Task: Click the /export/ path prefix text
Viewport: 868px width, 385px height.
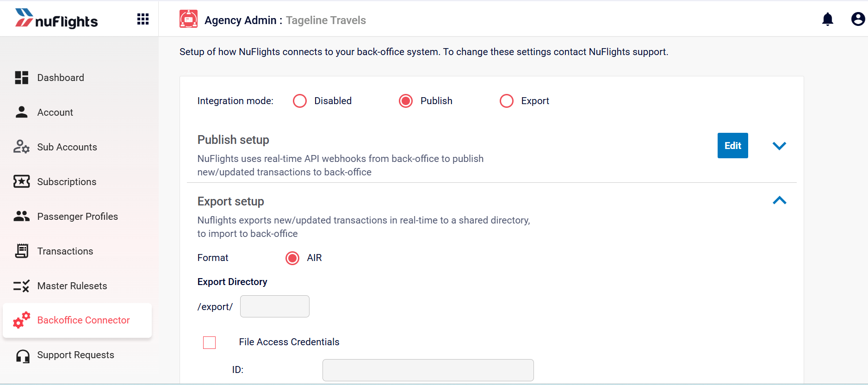Action: tap(215, 307)
